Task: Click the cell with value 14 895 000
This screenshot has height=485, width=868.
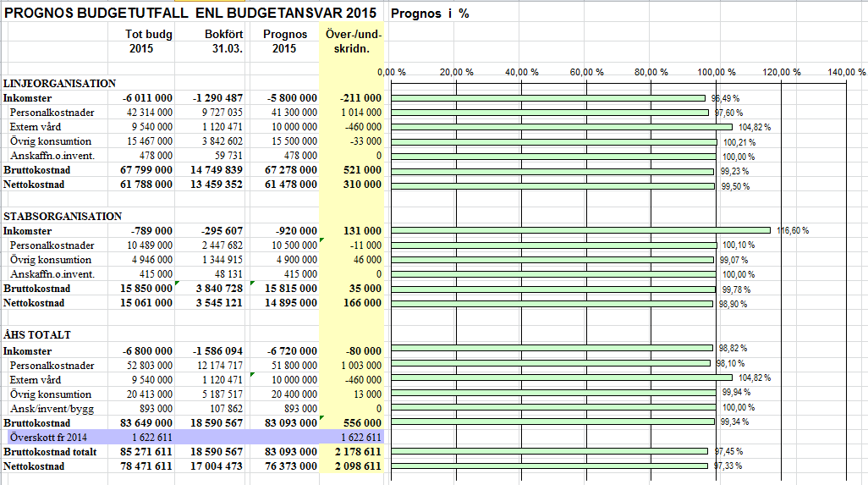Action: point(291,303)
